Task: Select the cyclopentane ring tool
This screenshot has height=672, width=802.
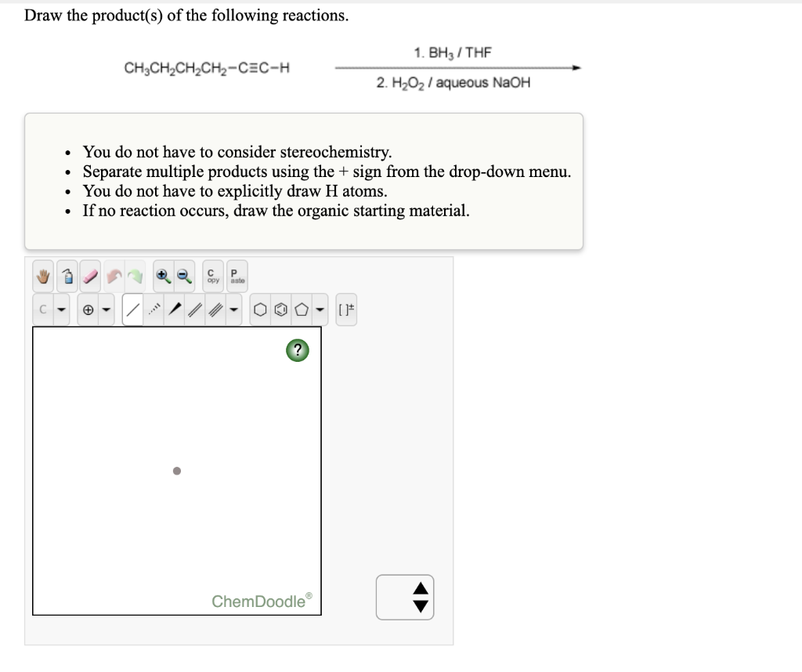Action: pyautogui.click(x=300, y=309)
